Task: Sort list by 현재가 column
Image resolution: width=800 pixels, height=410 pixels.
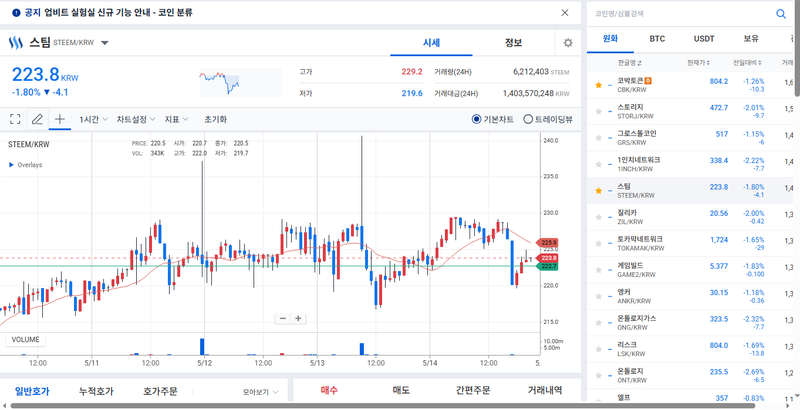Action: tap(698, 63)
